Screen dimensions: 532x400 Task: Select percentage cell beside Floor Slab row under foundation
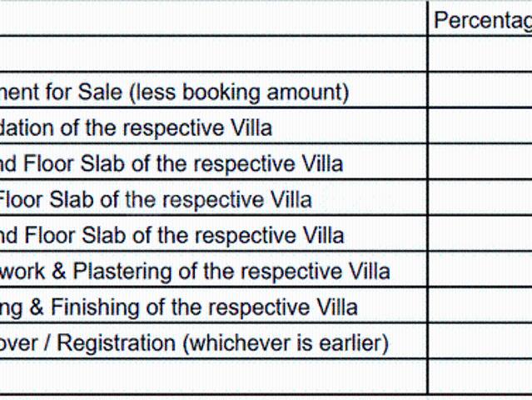tap(480, 163)
